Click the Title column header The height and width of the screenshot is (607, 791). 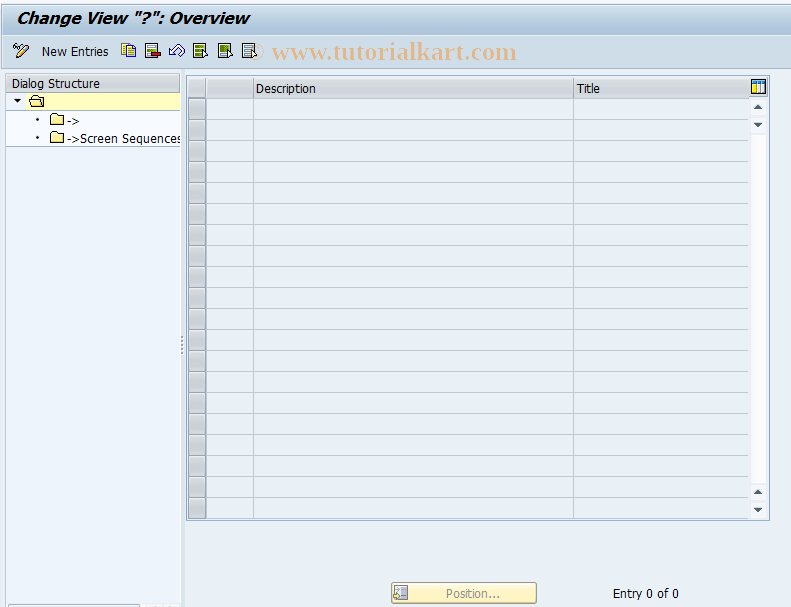tap(661, 88)
